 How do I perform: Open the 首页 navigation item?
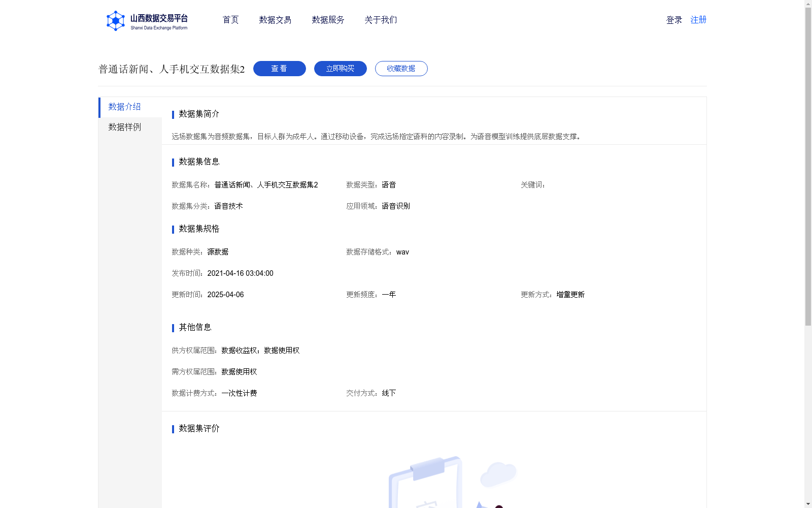coord(230,20)
